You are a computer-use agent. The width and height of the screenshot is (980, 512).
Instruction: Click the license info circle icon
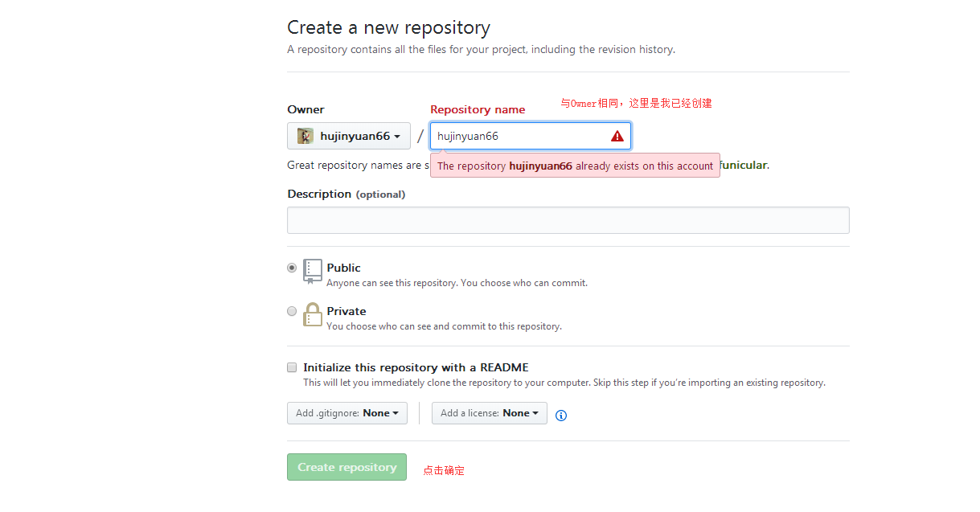(x=561, y=416)
